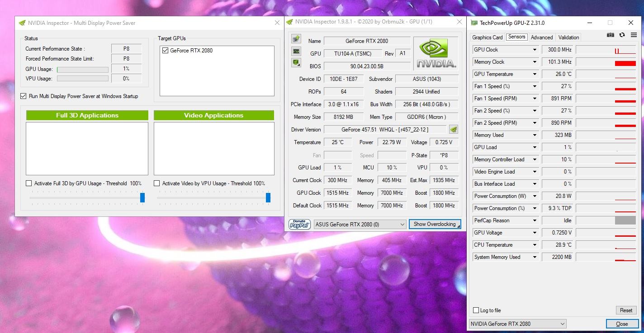
Task: Select the Sensors tab
Action: click(x=516, y=37)
